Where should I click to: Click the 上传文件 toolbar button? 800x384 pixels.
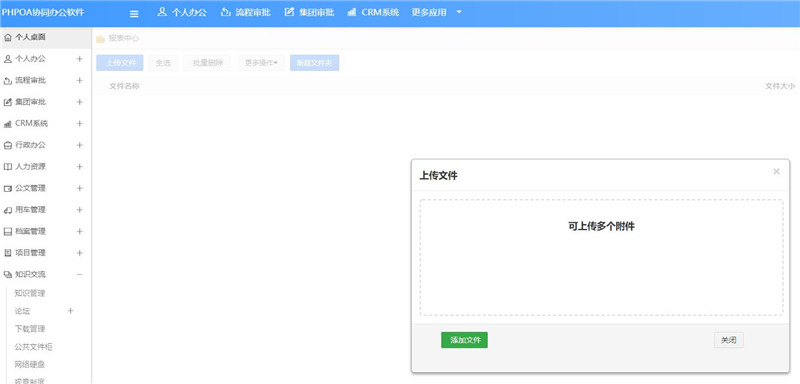[x=120, y=63]
